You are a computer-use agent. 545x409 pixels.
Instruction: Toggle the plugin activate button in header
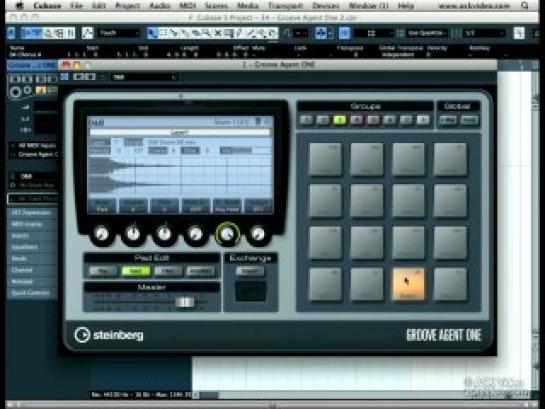tap(64, 76)
